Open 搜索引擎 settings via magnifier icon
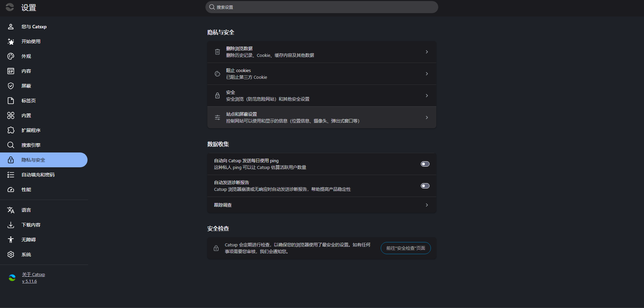Viewport: 644px width, 308px height. click(x=10, y=145)
